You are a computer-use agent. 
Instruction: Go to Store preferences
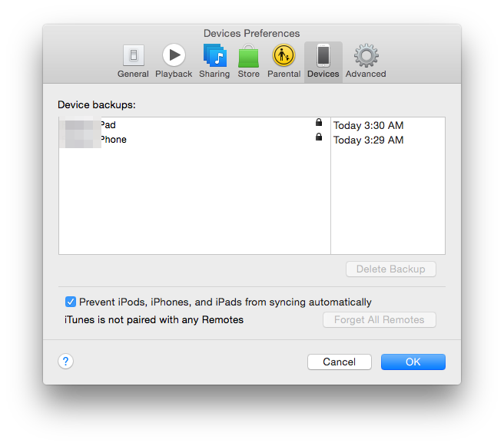[x=248, y=61]
